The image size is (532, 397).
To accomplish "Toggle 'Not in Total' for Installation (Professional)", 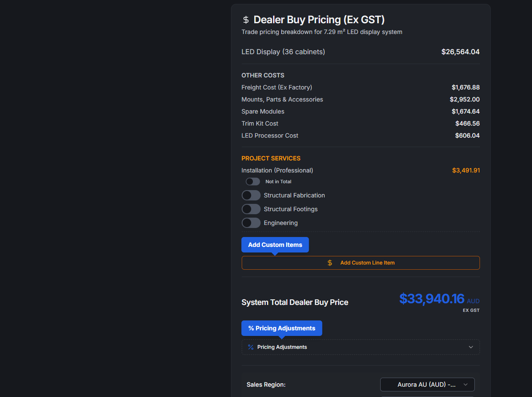I will (x=252, y=181).
